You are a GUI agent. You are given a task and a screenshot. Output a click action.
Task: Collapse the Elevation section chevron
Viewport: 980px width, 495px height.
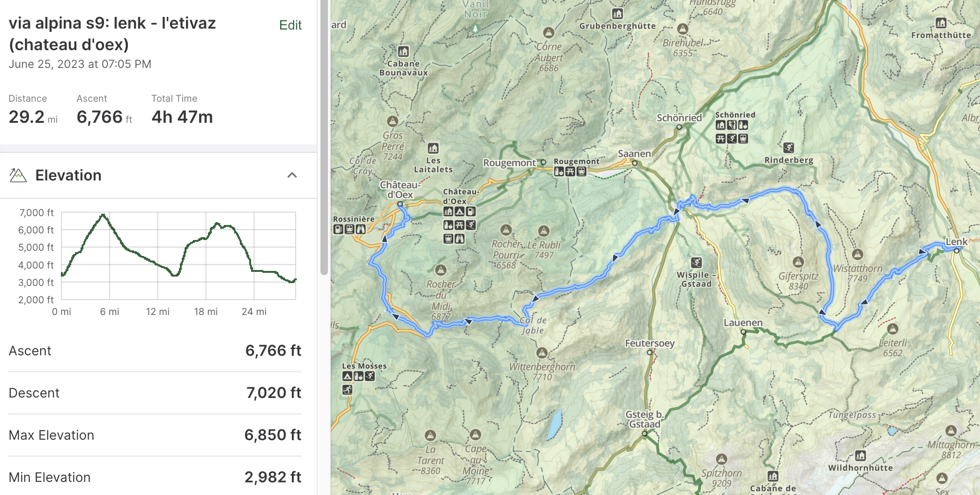point(292,175)
